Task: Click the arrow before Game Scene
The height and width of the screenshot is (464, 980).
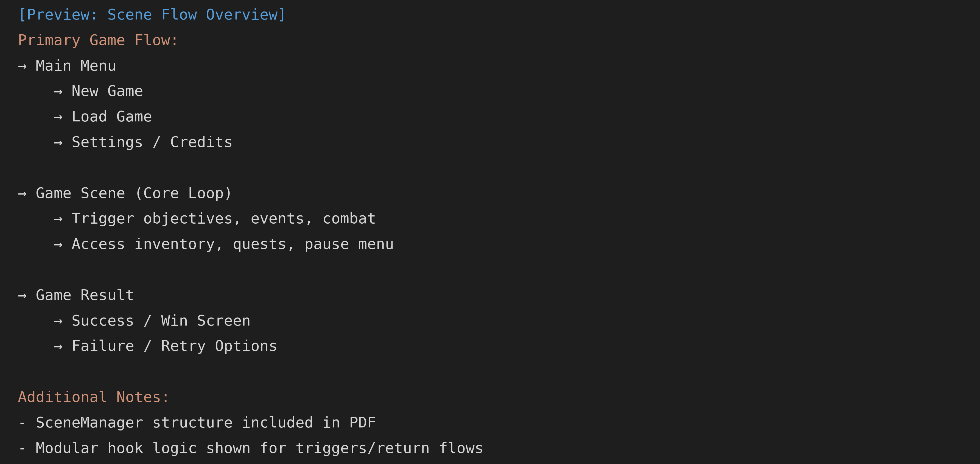Action: (x=23, y=194)
